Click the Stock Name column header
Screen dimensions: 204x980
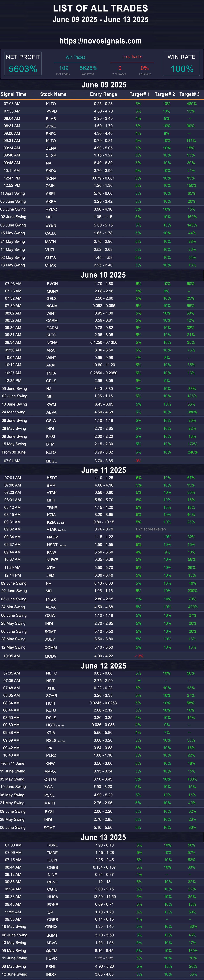[53, 94]
